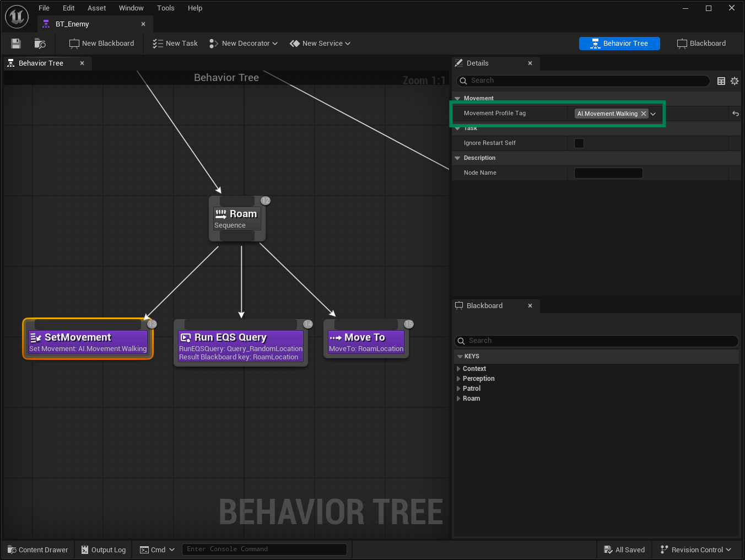
Task: Switch to Blackboard editing mode
Action: (x=701, y=43)
